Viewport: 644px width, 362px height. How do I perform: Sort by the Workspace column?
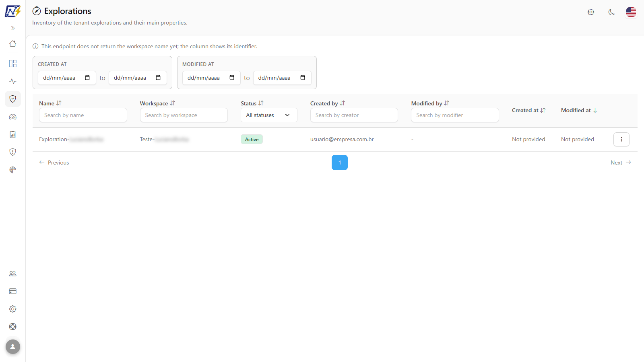[x=157, y=103]
